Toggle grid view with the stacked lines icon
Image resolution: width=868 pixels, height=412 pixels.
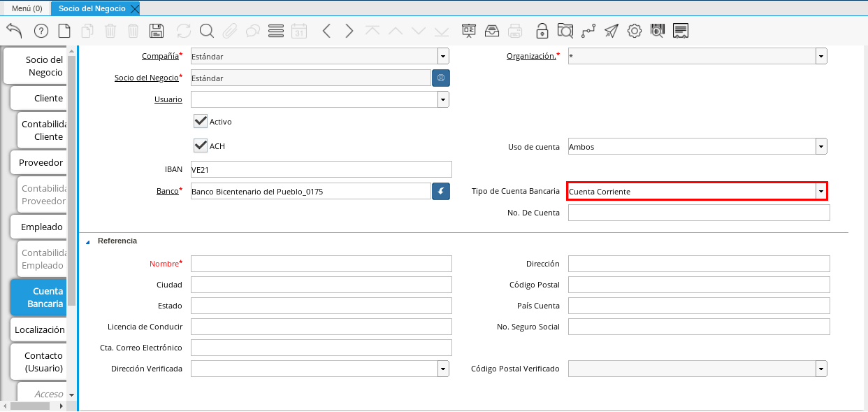(276, 31)
